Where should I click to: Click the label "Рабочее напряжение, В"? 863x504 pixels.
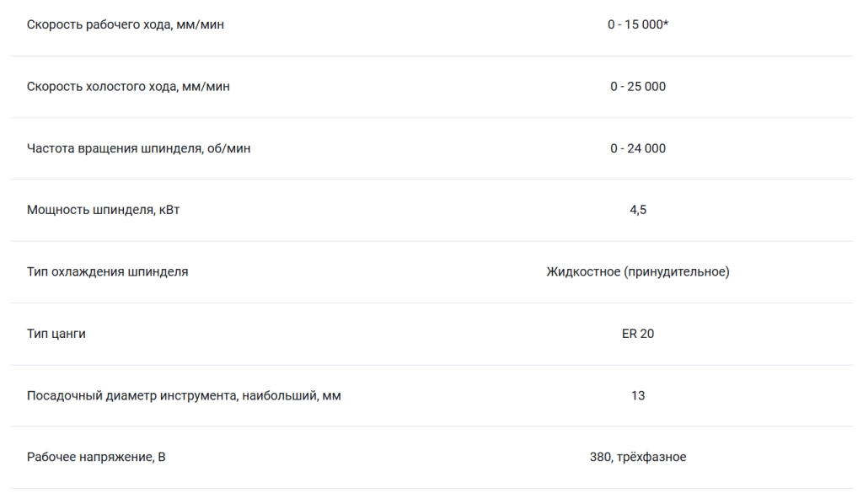pos(96,458)
